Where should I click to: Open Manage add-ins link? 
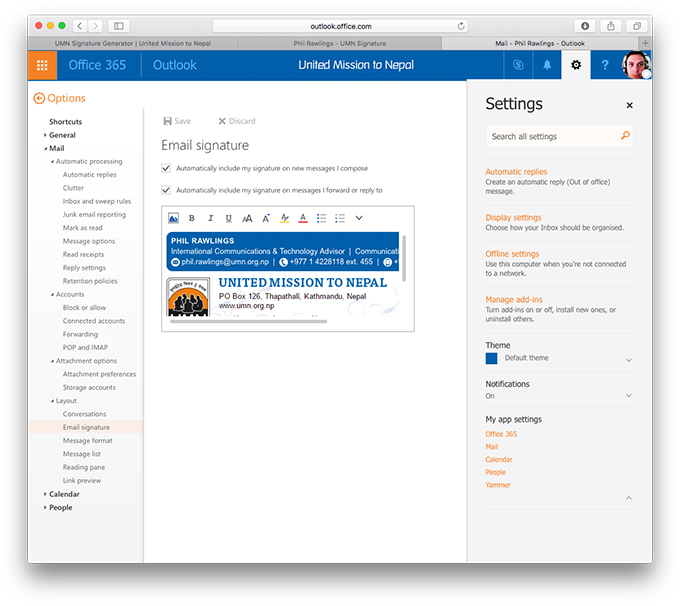pyautogui.click(x=514, y=299)
